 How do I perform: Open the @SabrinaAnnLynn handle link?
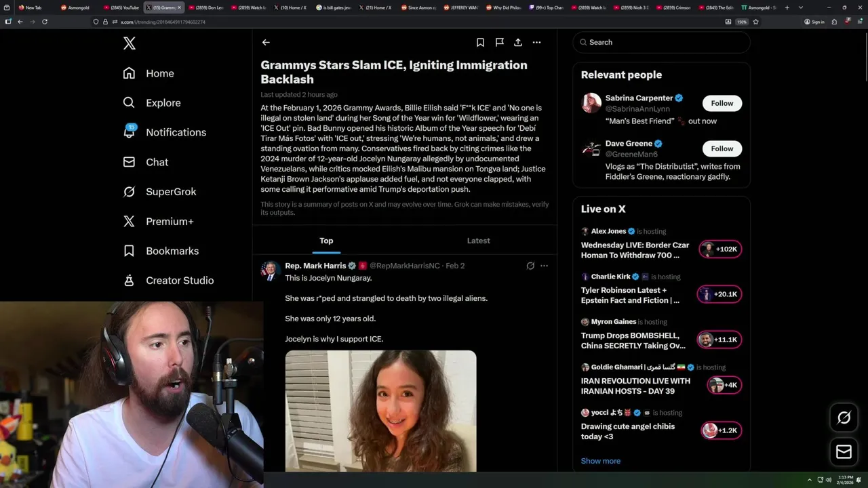[637, 108]
